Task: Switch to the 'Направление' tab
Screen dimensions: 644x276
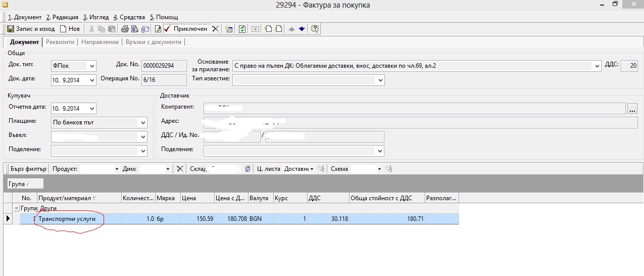Action: point(100,42)
